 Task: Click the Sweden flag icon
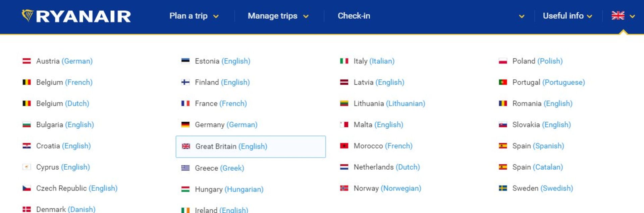(x=503, y=188)
